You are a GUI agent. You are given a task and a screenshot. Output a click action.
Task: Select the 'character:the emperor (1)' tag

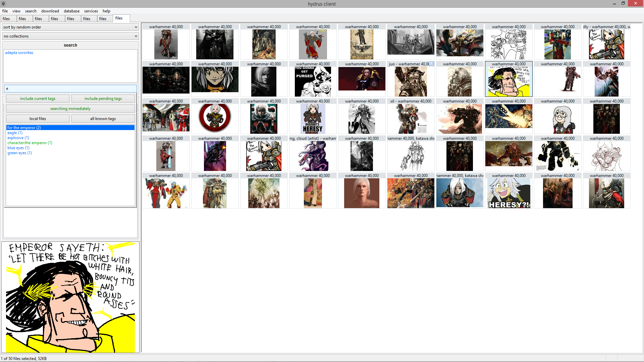click(30, 142)
